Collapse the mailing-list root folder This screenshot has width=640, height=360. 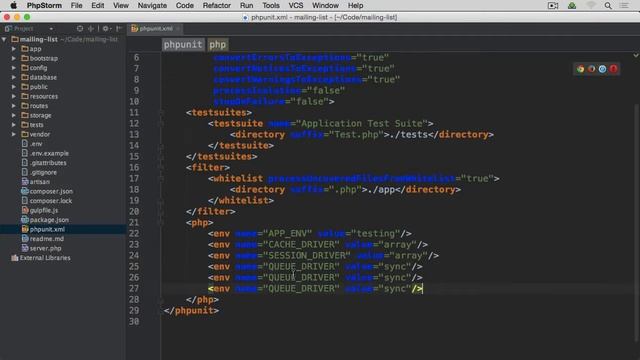pyautogui.click(x=4, y=39)
